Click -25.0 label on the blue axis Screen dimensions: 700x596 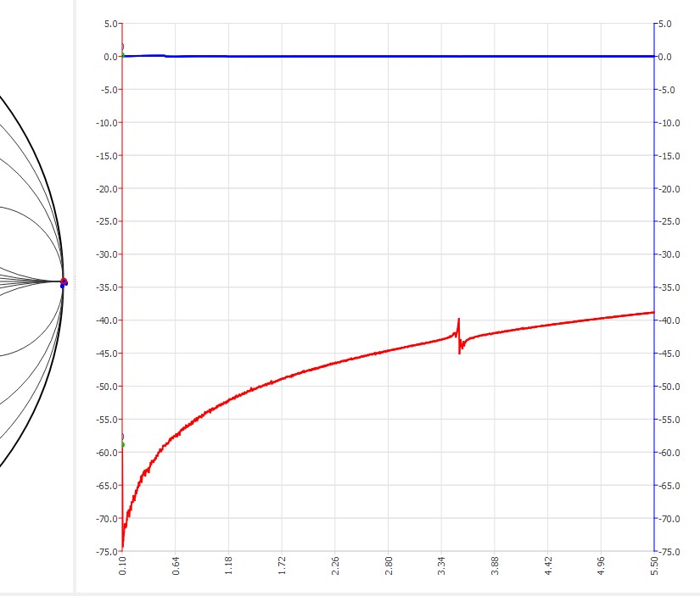(669, 221)
